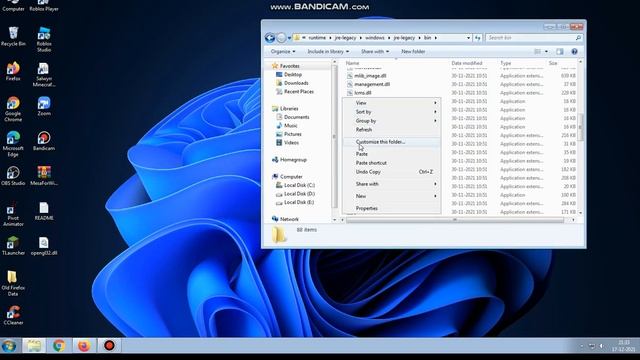The height and width of the screenshot is (360, 640).
Task: Open the Organize dropdown menu
Action: [283, 52]
